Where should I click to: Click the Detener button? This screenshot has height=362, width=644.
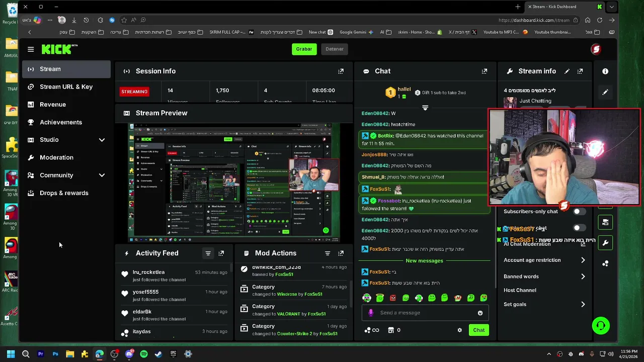(335, 49)
